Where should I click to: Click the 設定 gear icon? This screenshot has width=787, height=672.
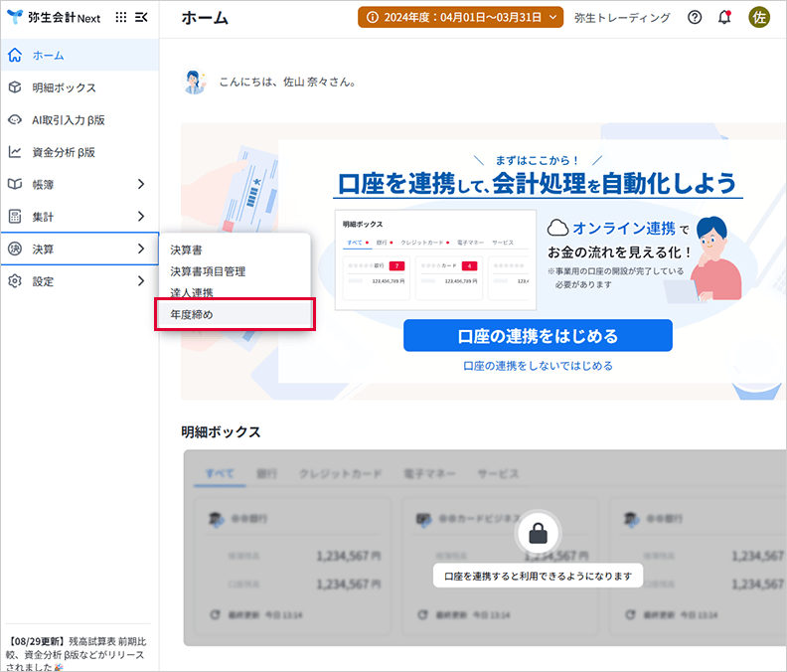[x=15, y=281]
